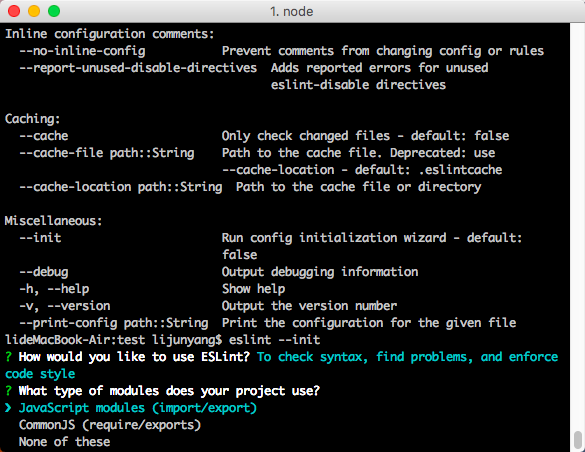585x452 pixels.
Task: Click the Caching section heading
Action: 32,119
